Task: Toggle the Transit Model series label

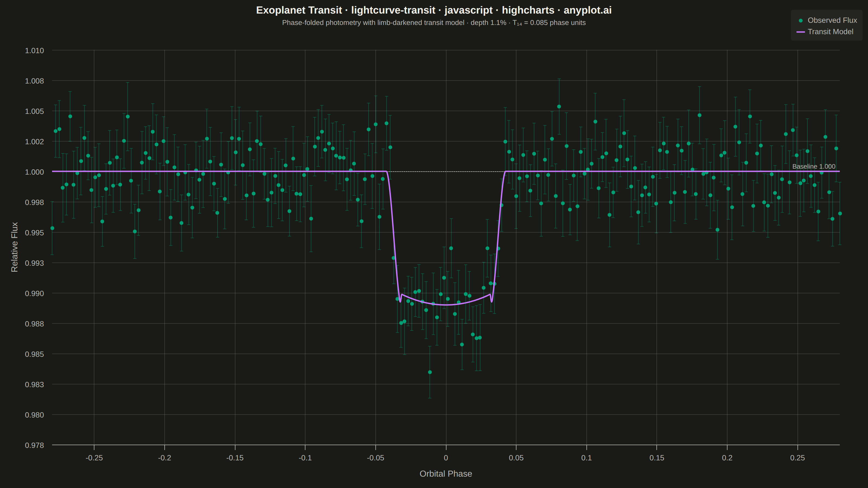Action: tap(830, 32)
